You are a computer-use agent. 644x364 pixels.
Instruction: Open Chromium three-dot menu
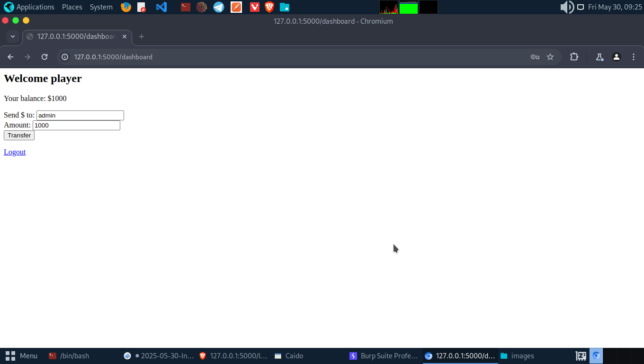pyautogui.click(x=634, y=57)
